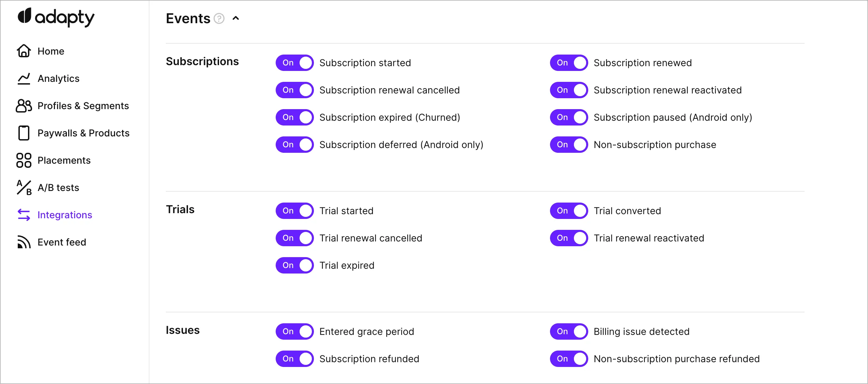This screenshot has height=384, width=868.
Task: Disable the Trial converted event
Action: click(x=569, y=211)
